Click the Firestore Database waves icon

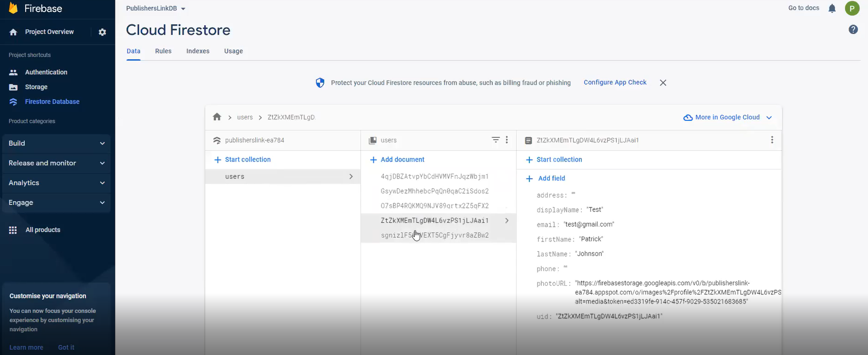(13, 102)
